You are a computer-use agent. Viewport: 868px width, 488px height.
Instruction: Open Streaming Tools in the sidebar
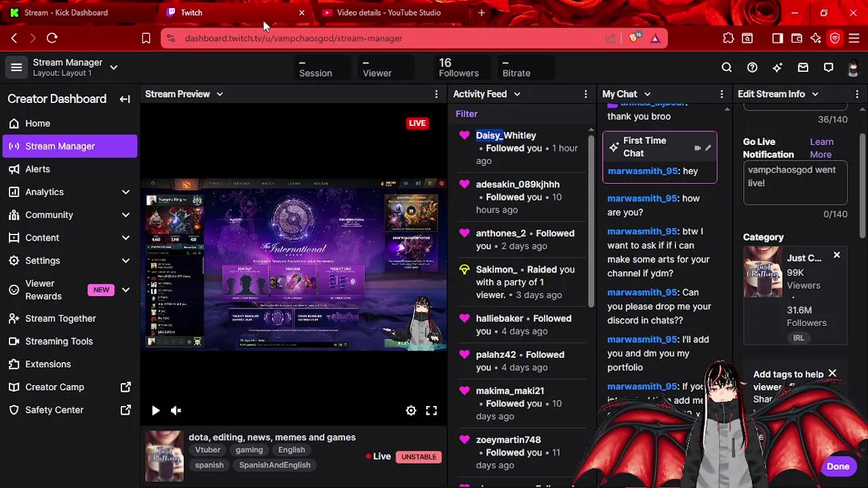point(70,341)
